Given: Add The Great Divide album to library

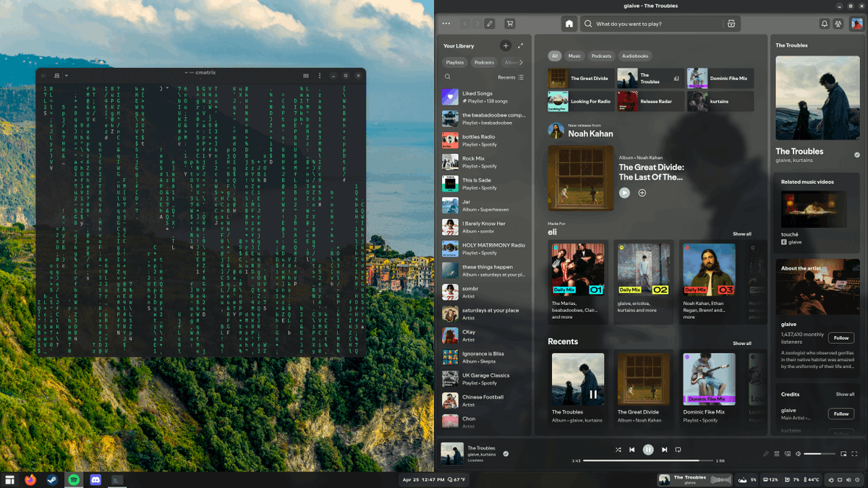Looking at the screenshot, I should (x=642, y=193).
